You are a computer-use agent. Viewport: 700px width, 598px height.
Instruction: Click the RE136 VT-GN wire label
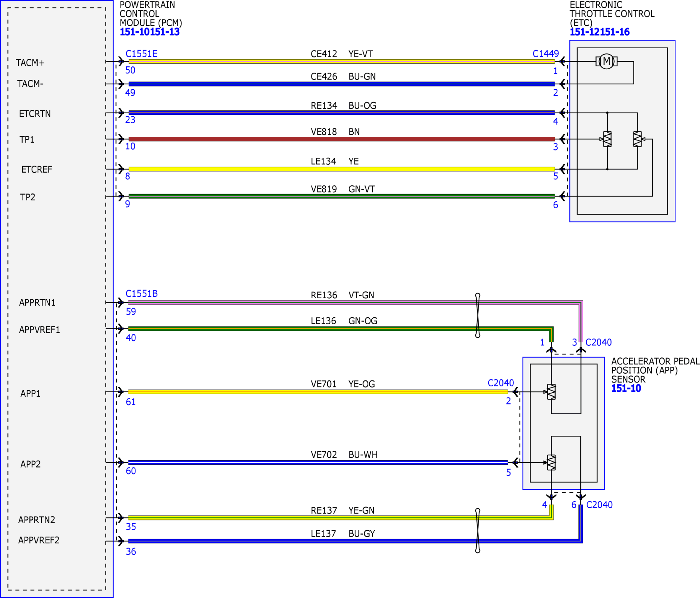342,295
